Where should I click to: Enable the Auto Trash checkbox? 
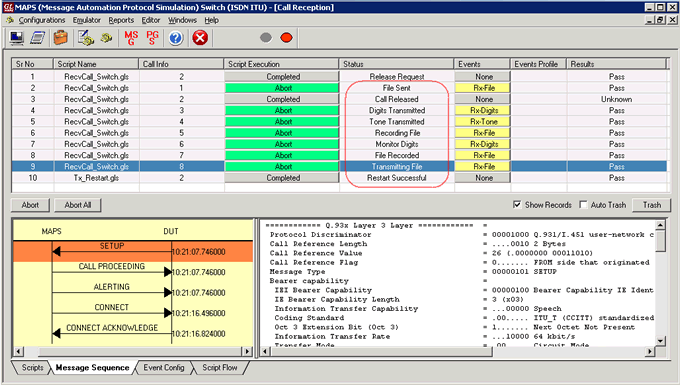(583, 205)
